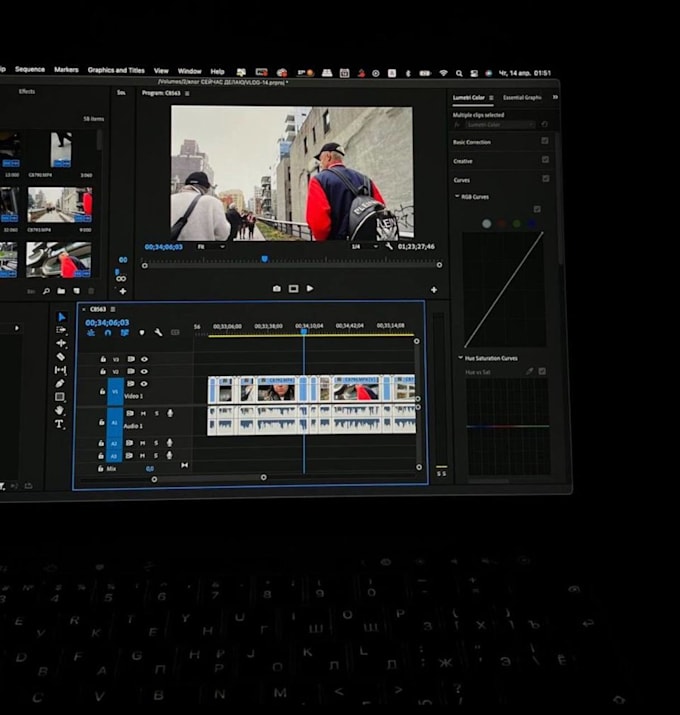Select the Selection arrow tool

point(62,317)
